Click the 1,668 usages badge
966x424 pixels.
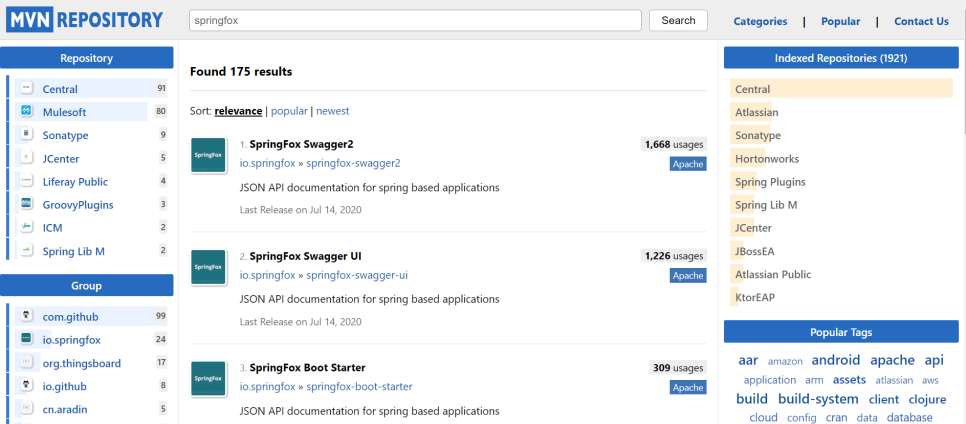(673, 144)
